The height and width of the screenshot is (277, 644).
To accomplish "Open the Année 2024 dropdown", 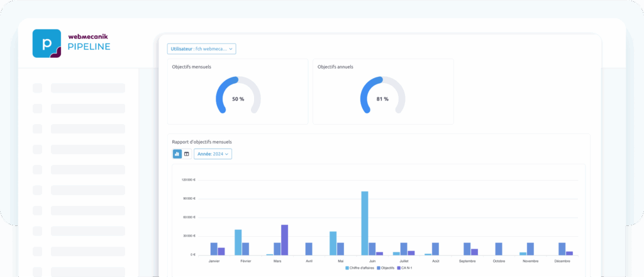I will pyautogui.click(x=212, y=154).
